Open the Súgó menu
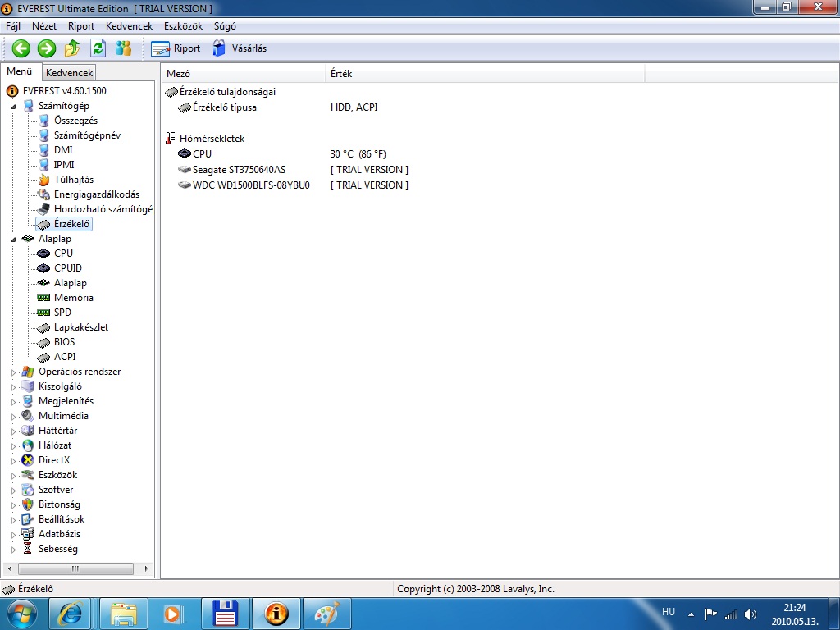Screen dimensions: 840x630 [225, 26]
